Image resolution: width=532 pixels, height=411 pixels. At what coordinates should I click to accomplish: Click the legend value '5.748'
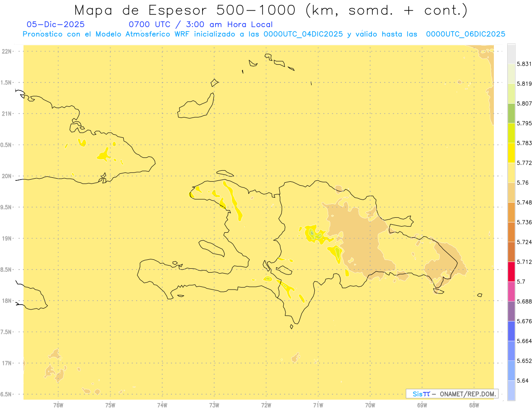(x=524, y=202)
